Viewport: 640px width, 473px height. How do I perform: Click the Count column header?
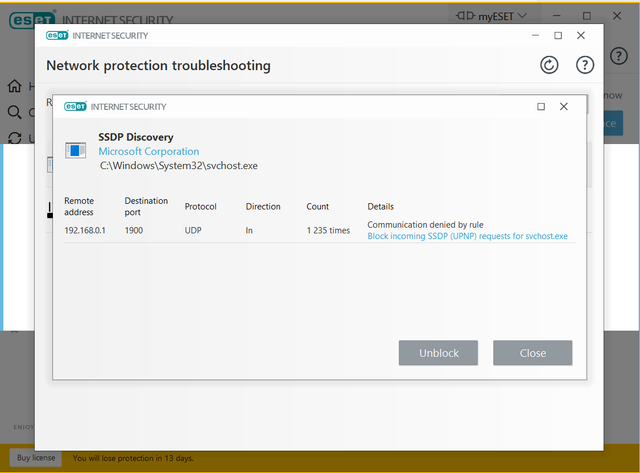318,207
